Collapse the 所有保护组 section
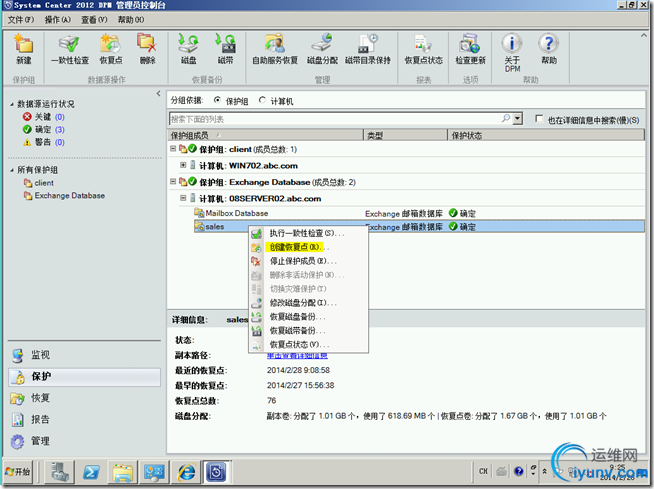 pos(12,170)
